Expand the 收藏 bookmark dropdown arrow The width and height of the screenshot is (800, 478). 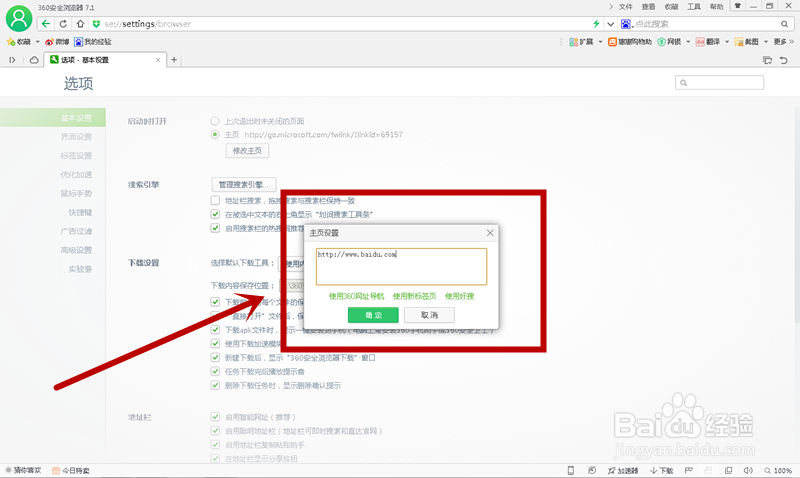[x=37, y=42]
